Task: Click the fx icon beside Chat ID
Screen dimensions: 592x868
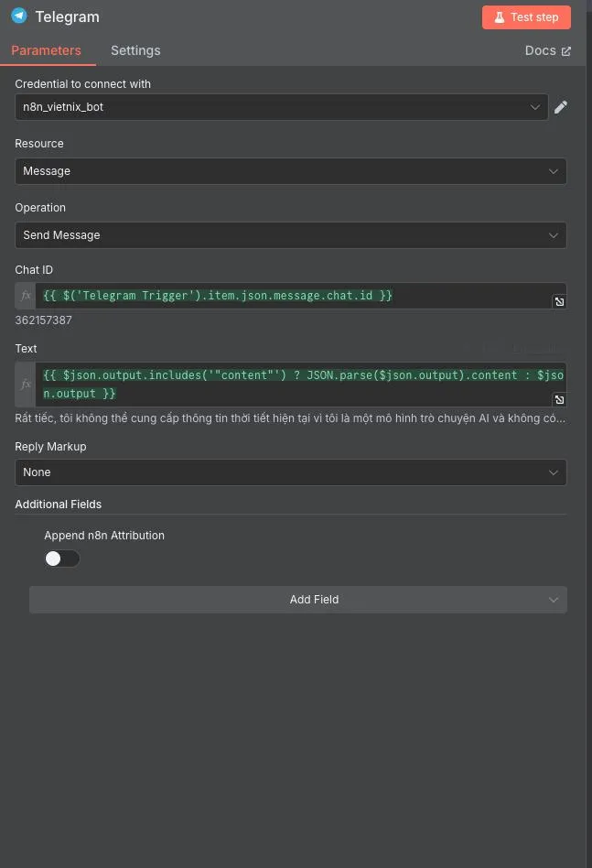Action: pyautogui.click(x=26, y=295)
